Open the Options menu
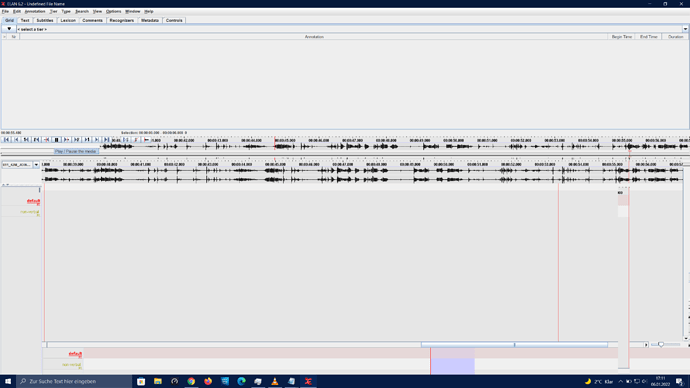Screen dimensions: 690x388 tap(114, 11)
